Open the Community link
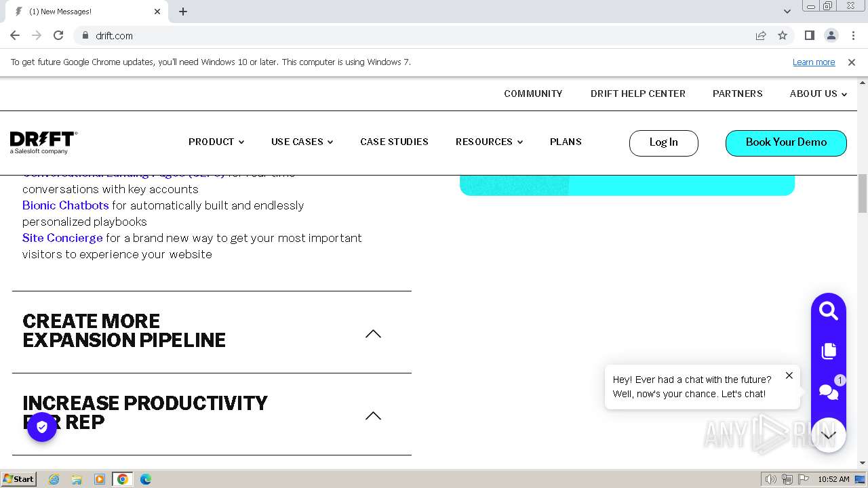 (x=533, y=94)
